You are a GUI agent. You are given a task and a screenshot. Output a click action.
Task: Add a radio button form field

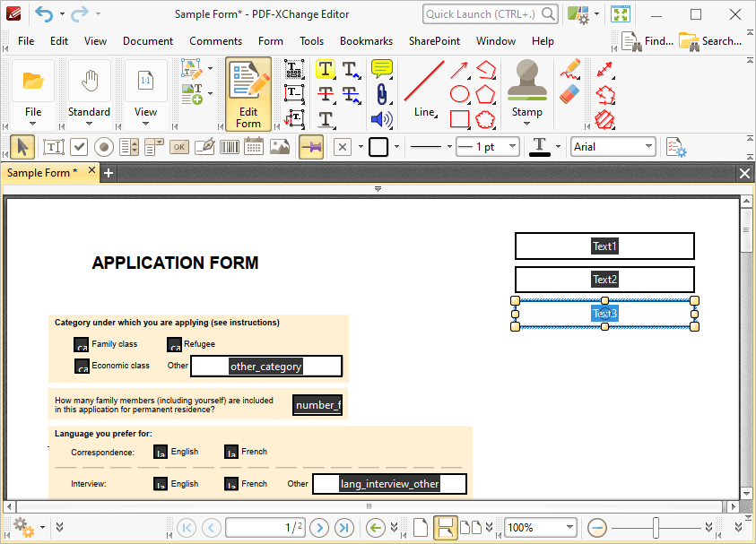[104, 147]
